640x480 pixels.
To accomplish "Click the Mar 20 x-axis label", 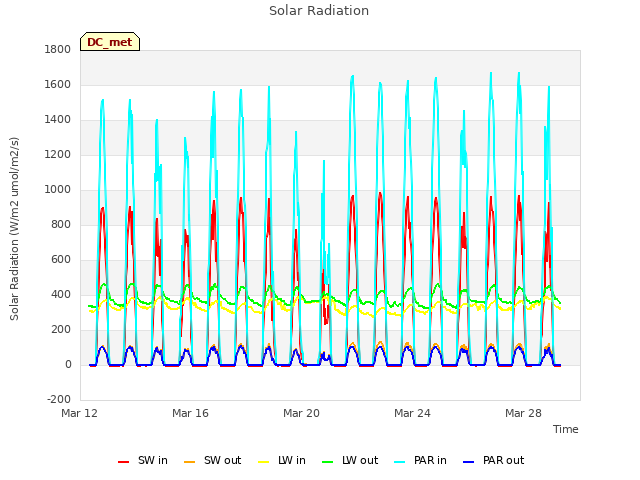I will pyautogui.click(x=302, y=413).
